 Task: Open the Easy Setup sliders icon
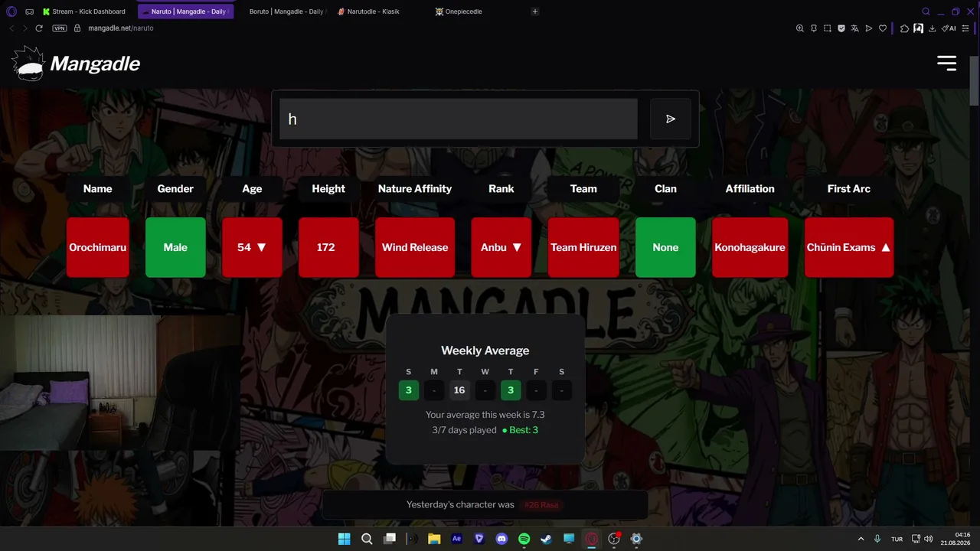[x=965, y=28]
